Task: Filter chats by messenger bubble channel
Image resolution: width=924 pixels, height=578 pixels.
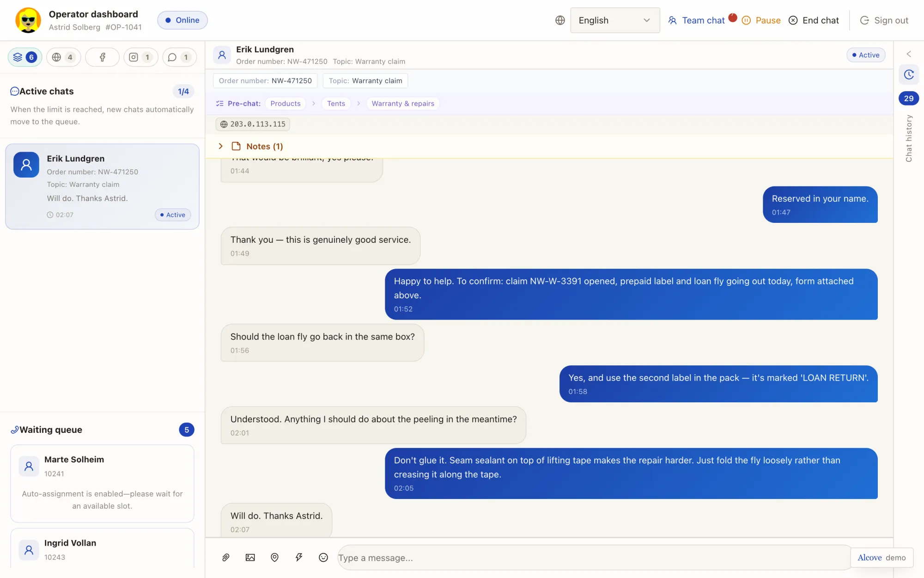Action: tap(179, 57)
